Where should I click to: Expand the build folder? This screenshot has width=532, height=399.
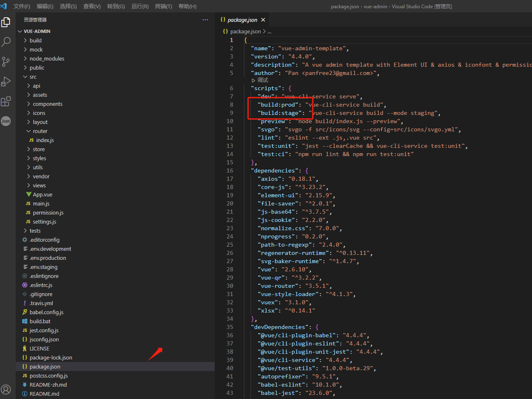click(115, 40)
